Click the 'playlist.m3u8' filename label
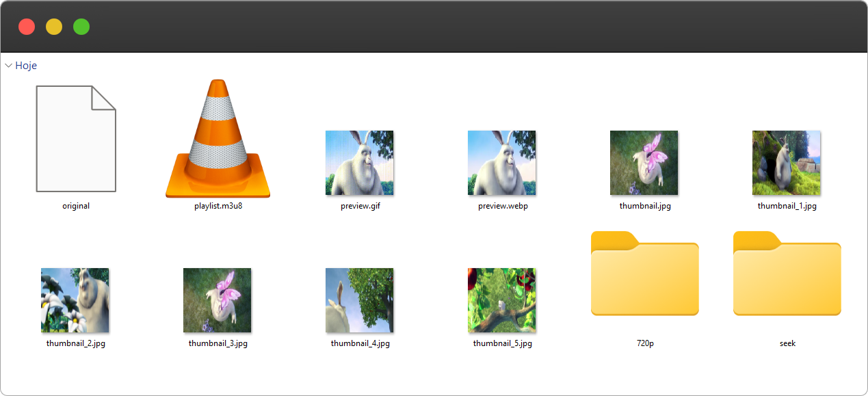 click(x=218, y=206)
